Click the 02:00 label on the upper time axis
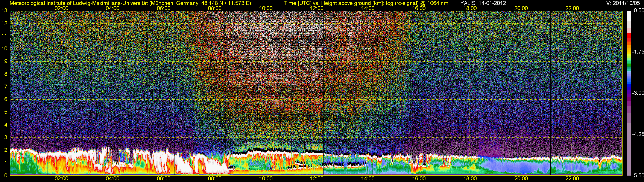Screen dimensions: 644x182 [x=61, y=8]
